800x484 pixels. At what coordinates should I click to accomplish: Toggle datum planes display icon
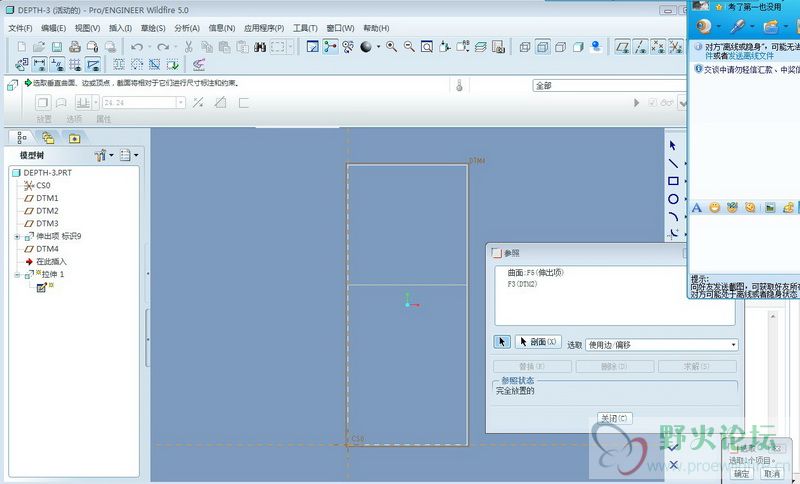(x=622, y=47)
